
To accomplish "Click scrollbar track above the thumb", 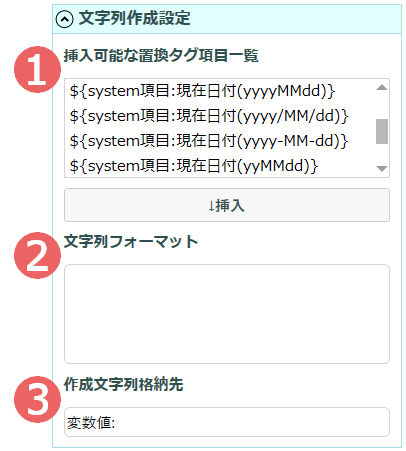I will [x=382, y=106].
